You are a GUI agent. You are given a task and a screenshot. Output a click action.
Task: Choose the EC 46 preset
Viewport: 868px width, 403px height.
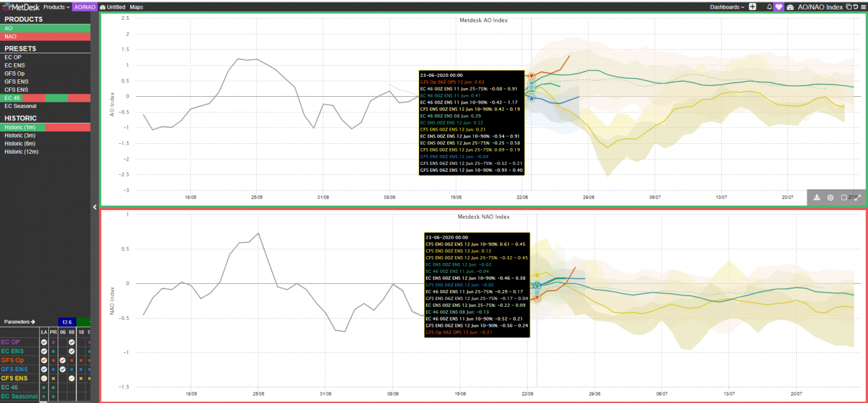tap(46, 98)
